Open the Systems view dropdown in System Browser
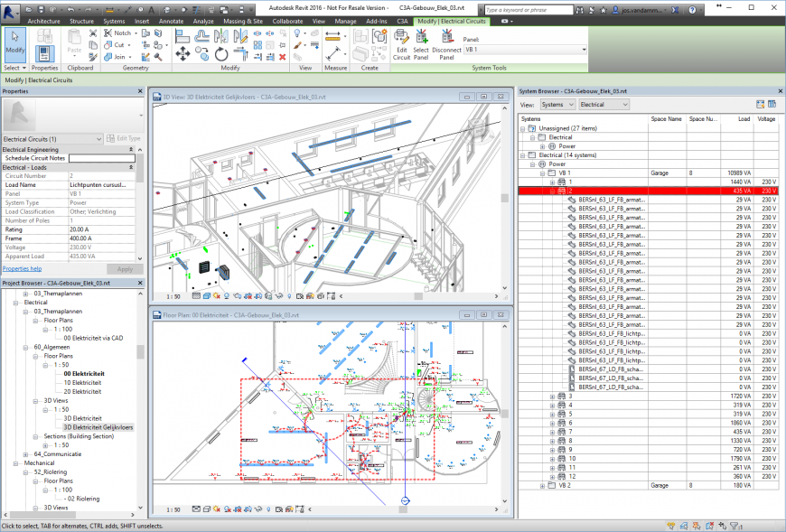Viewport: 786px width, 532px height. [x=557, y=105]
